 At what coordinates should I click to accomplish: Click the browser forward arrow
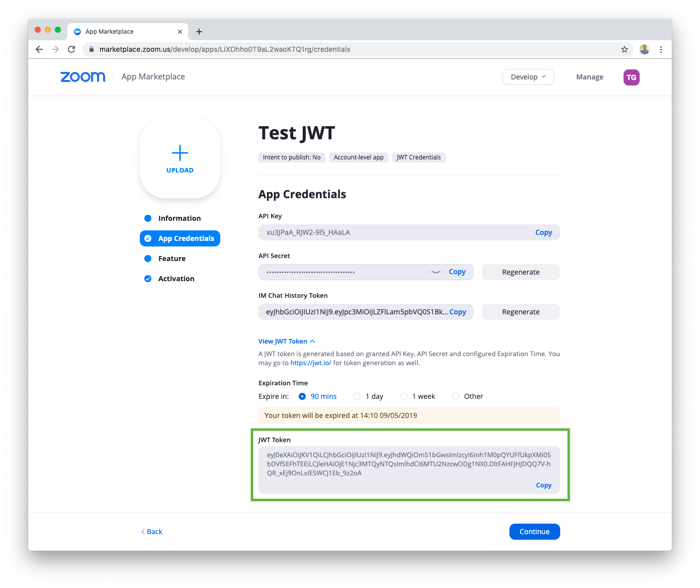coord(55,49)
